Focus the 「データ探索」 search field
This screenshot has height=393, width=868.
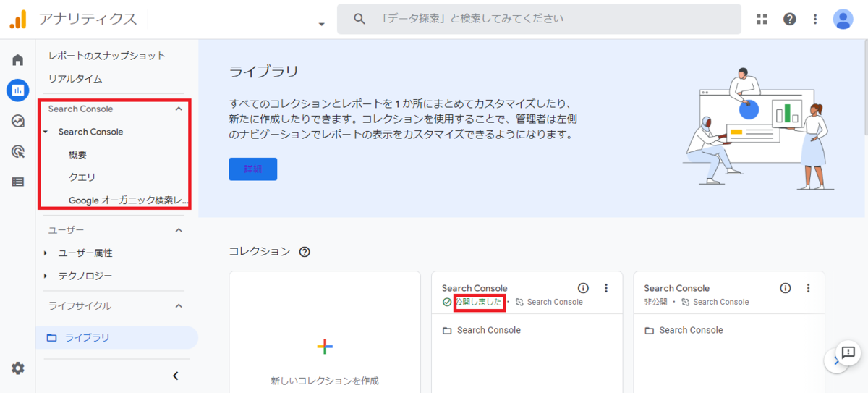539,19
